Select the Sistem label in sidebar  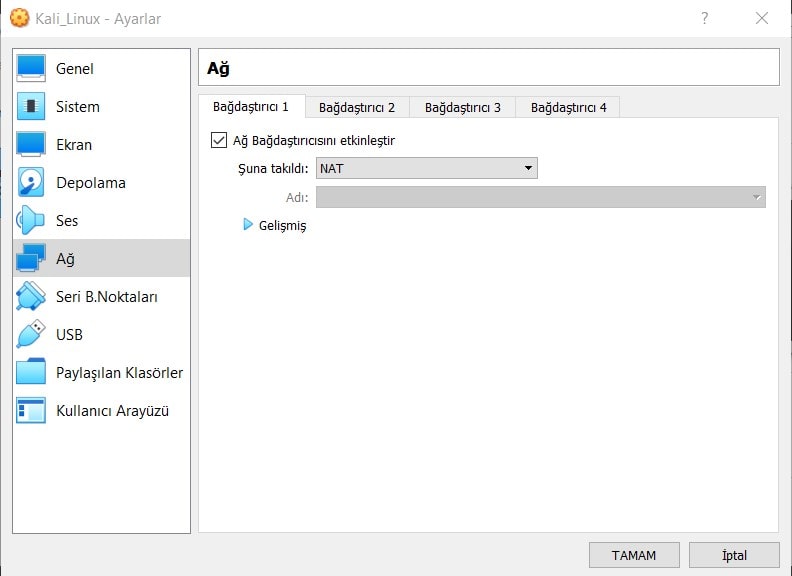point(78,107)
